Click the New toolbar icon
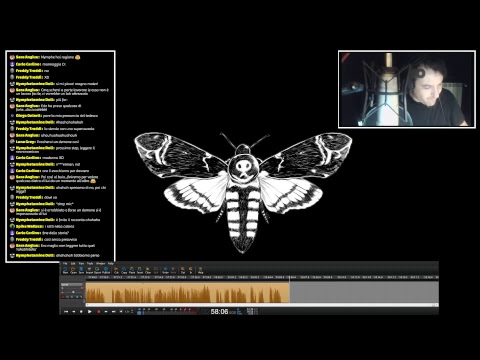480x360 pixels. coord(65,270)
